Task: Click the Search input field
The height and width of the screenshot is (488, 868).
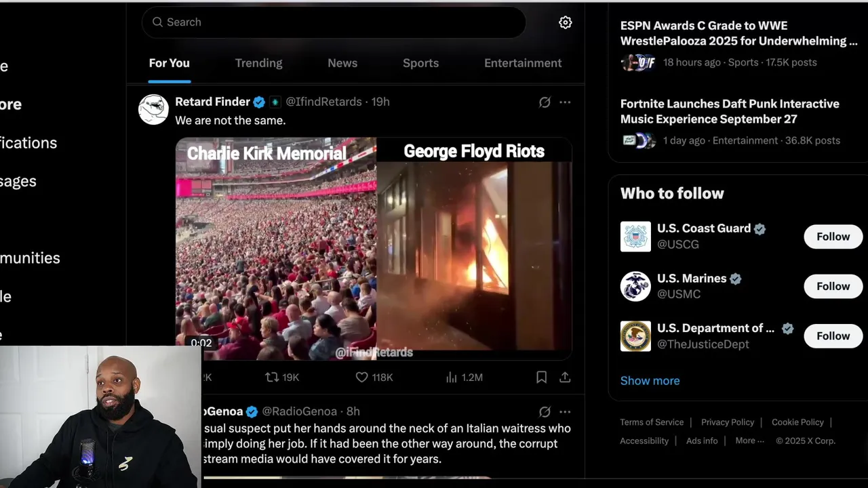Action: (334, 22)
